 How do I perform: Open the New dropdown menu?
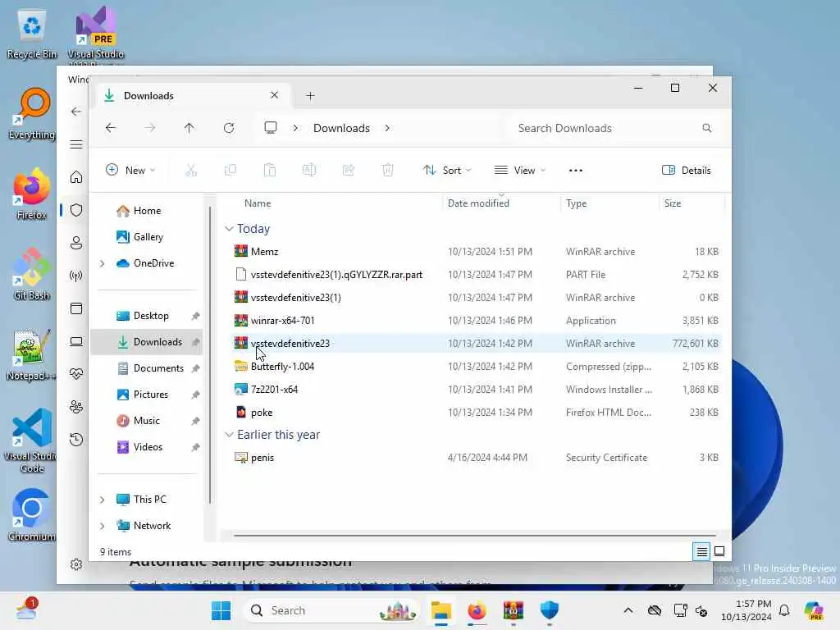pyautogui.click(x=130, y=171)
